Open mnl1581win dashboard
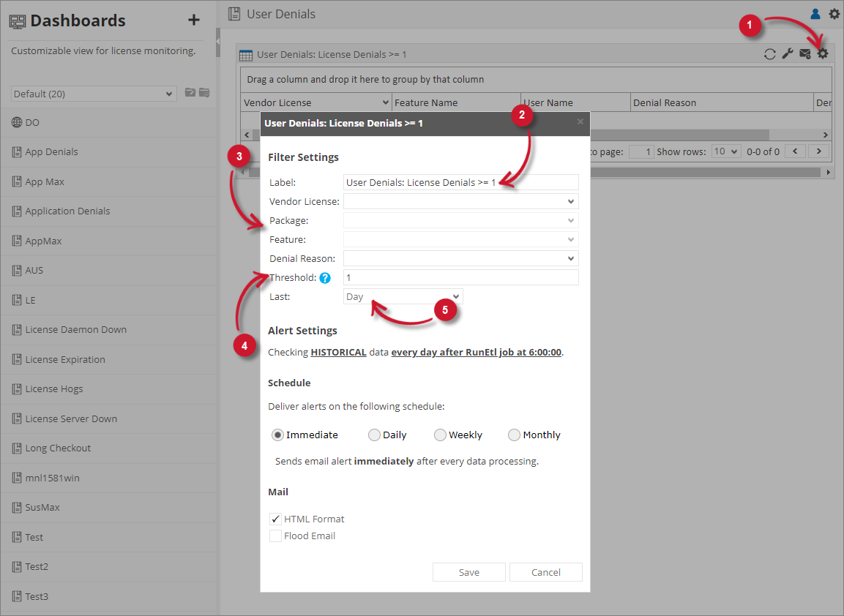Image resolution: width=844 pixels, height=616 pixels. [108, 478]
